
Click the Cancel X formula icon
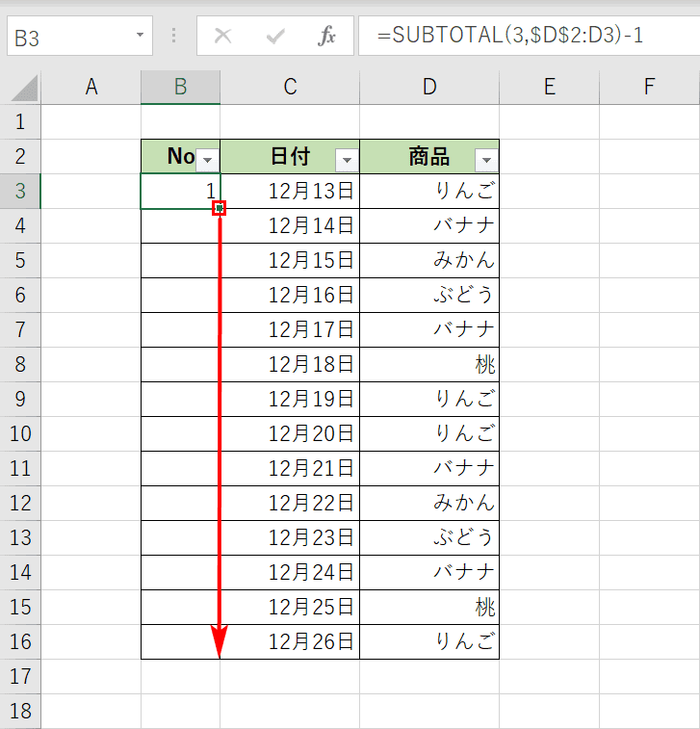coord(223,36)
